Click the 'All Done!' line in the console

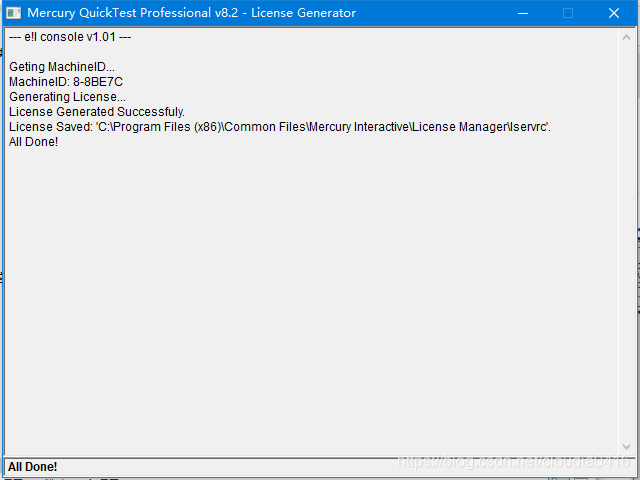tap(33, 142)
